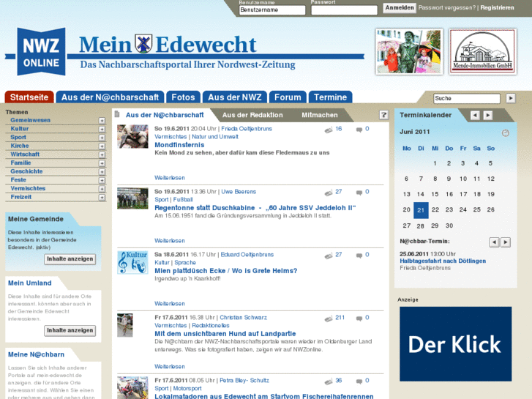Viewport: 532px width, 399px height.
Task: Expand the Wirtschaft topic
Action: click(x=102, y=154)
